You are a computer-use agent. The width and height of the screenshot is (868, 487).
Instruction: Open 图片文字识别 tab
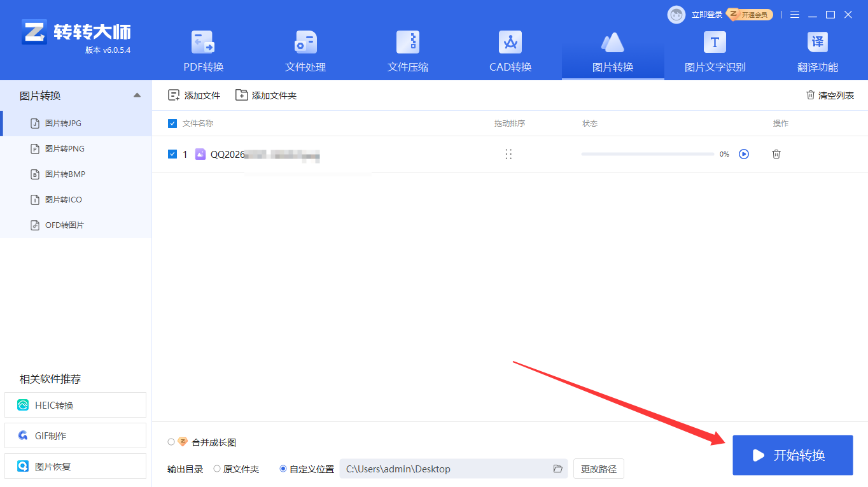point(715,53)
